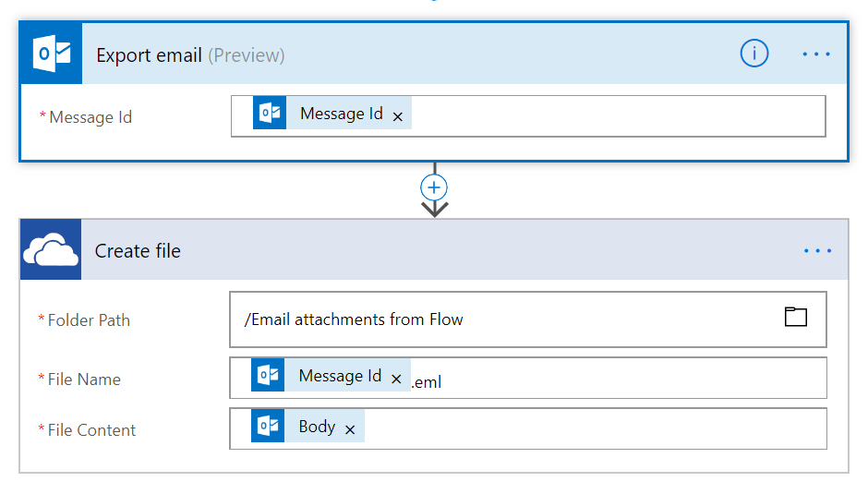Select the Body token in File Content
This screenshot has width=868, height=494.
tap(317, 428)
